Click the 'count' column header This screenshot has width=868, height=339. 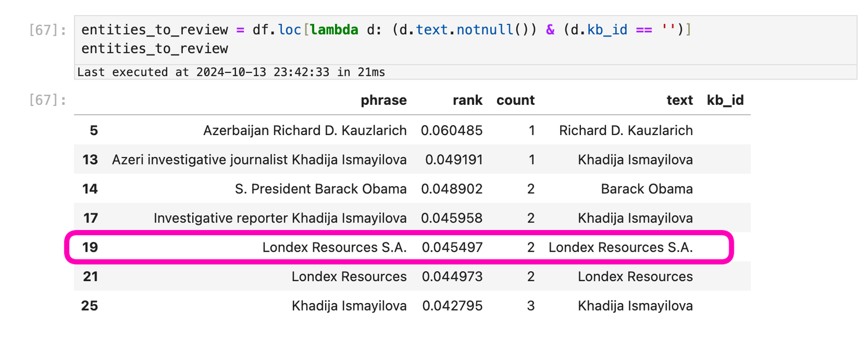pos(516,100)
